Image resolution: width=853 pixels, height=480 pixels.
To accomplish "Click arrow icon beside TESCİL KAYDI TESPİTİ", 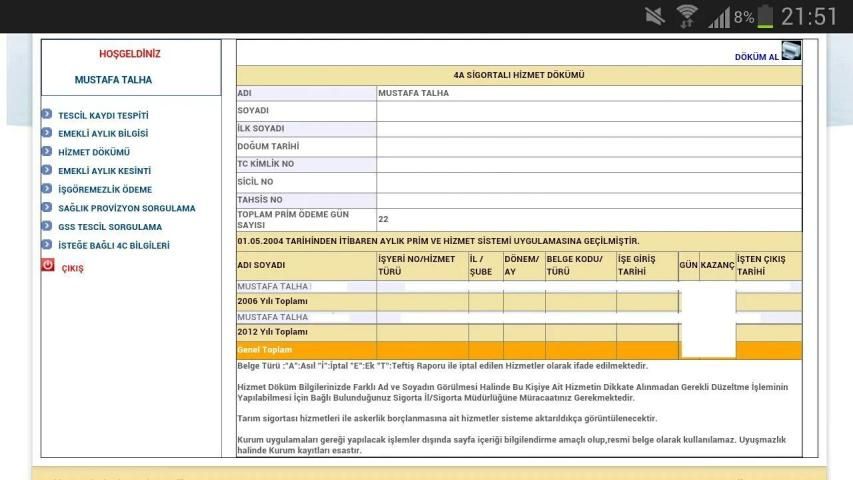I will pos(47,115).
